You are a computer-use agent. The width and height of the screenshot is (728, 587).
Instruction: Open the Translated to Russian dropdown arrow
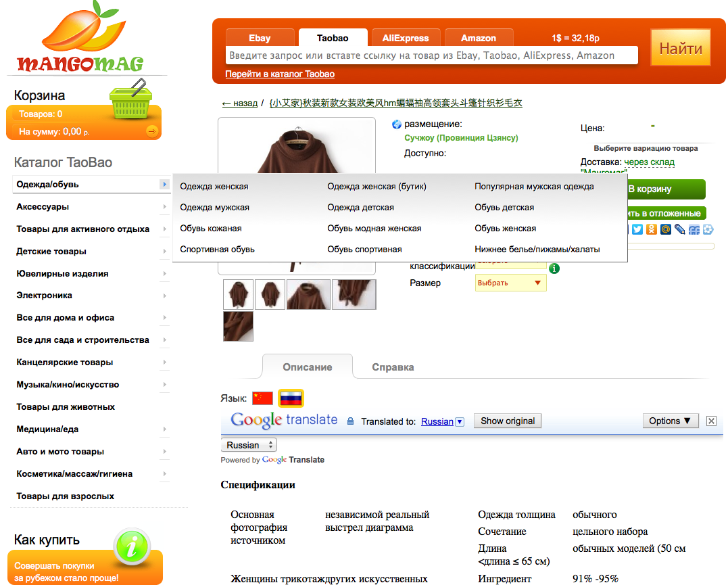pos(460,422)
